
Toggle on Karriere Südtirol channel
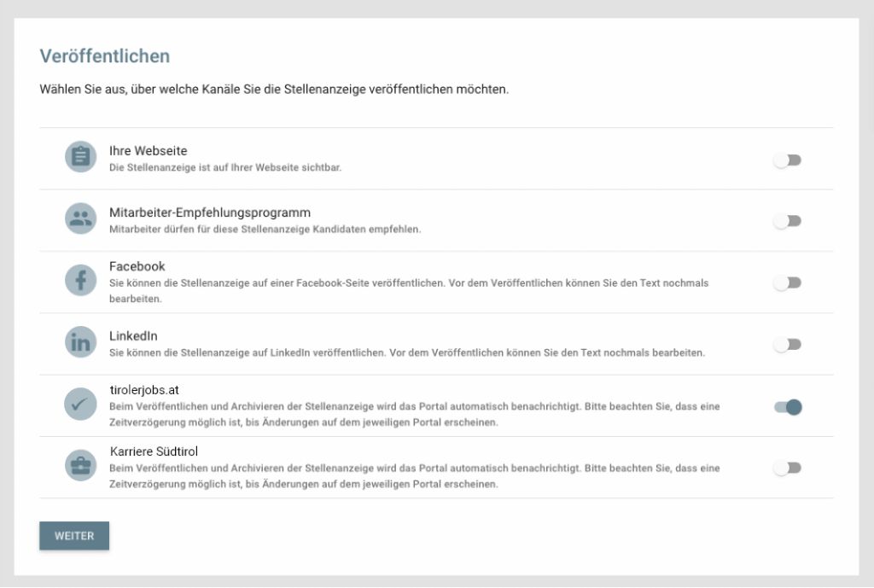pos(787,469)
